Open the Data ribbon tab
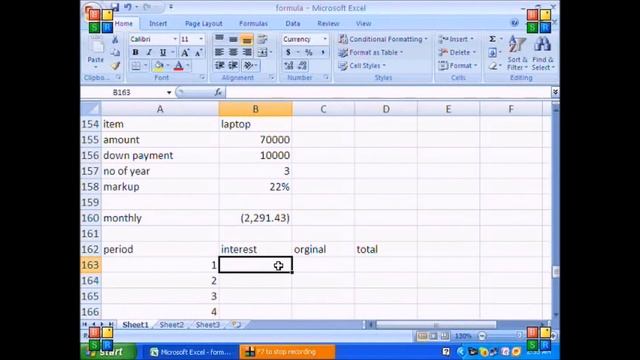The height and width of the screenshot is (360, 640). click(293, 24)
